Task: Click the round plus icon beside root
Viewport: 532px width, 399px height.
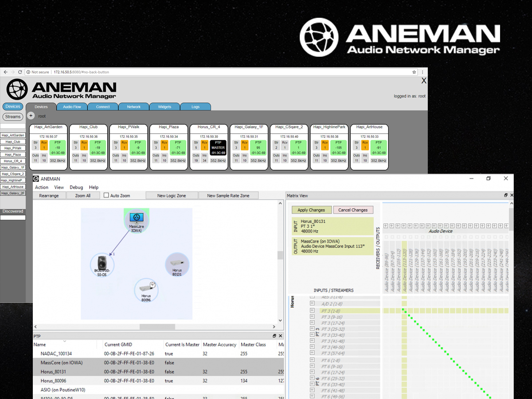Action: click(31, 116)
